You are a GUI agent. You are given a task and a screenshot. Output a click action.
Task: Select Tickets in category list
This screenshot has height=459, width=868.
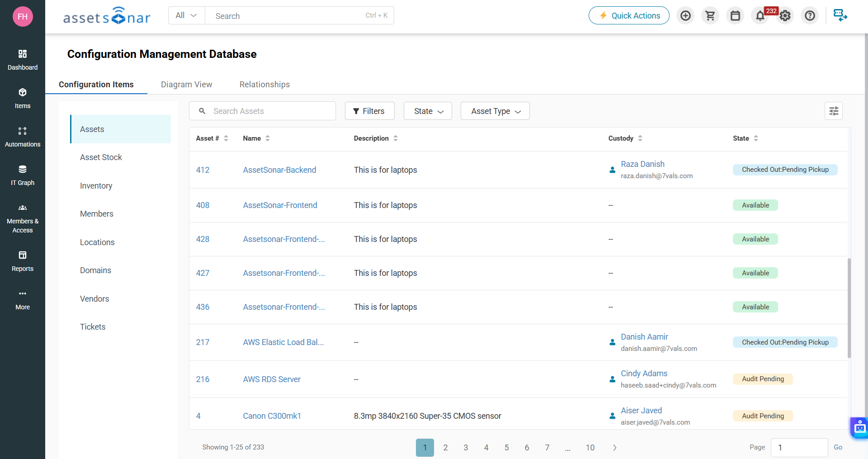pos(121,327)
